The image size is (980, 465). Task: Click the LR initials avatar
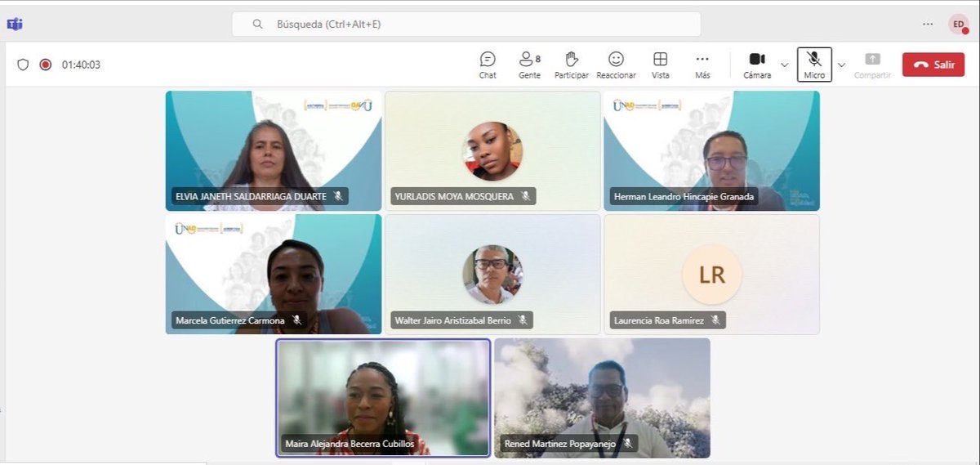tap(711, 275)
